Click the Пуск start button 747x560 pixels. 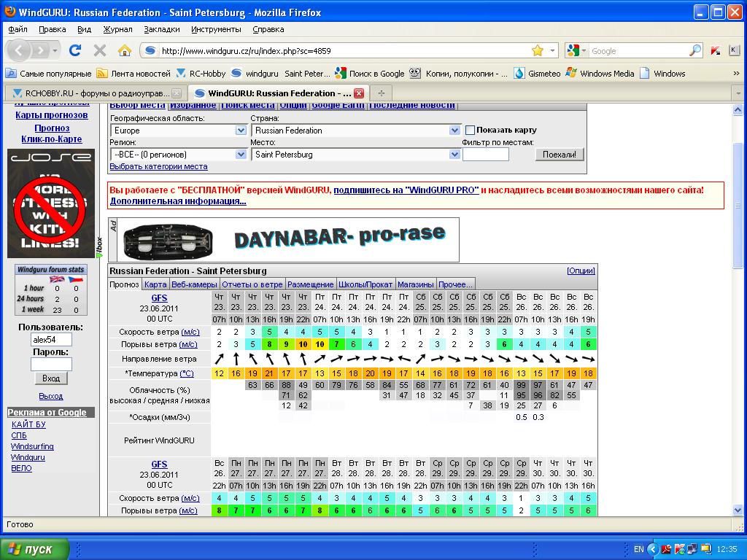pos(35,549)
